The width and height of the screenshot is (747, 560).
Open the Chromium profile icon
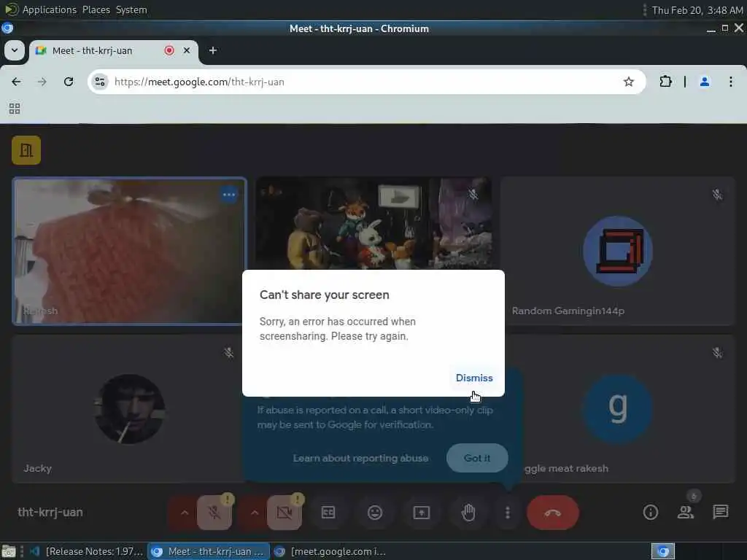(705, 82)
